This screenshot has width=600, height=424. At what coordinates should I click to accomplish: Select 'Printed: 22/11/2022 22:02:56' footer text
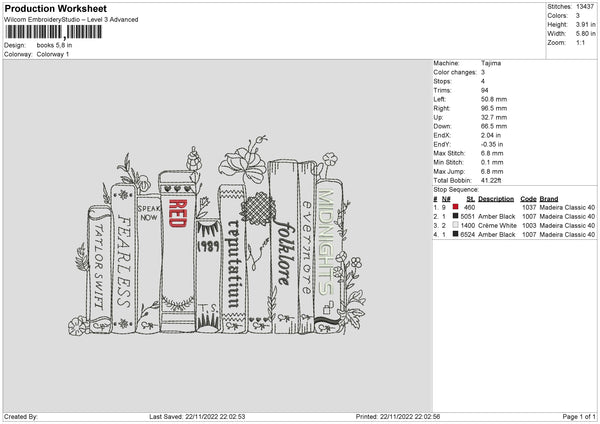click(398, 417)
